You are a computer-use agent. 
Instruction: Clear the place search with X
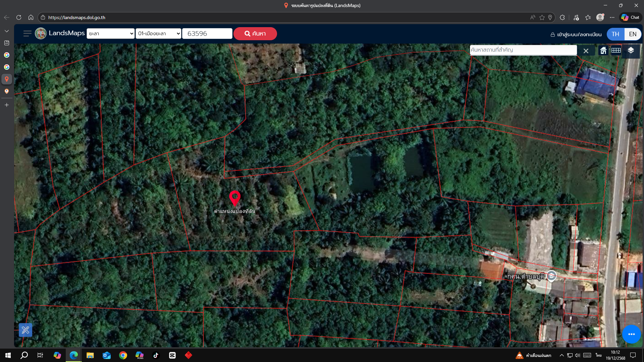586,51
